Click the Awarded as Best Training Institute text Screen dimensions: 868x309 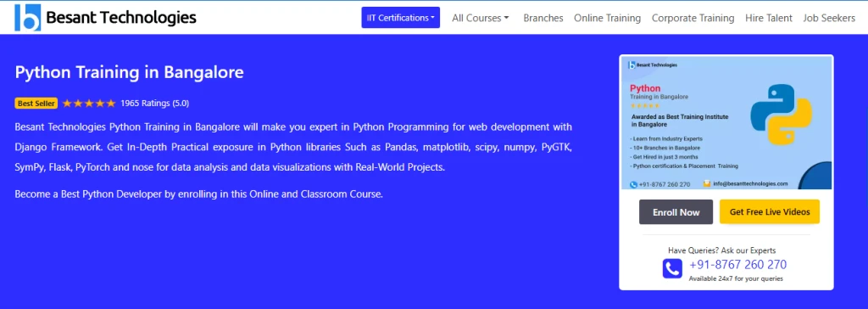pyautogui.click(x=680, y=121)
